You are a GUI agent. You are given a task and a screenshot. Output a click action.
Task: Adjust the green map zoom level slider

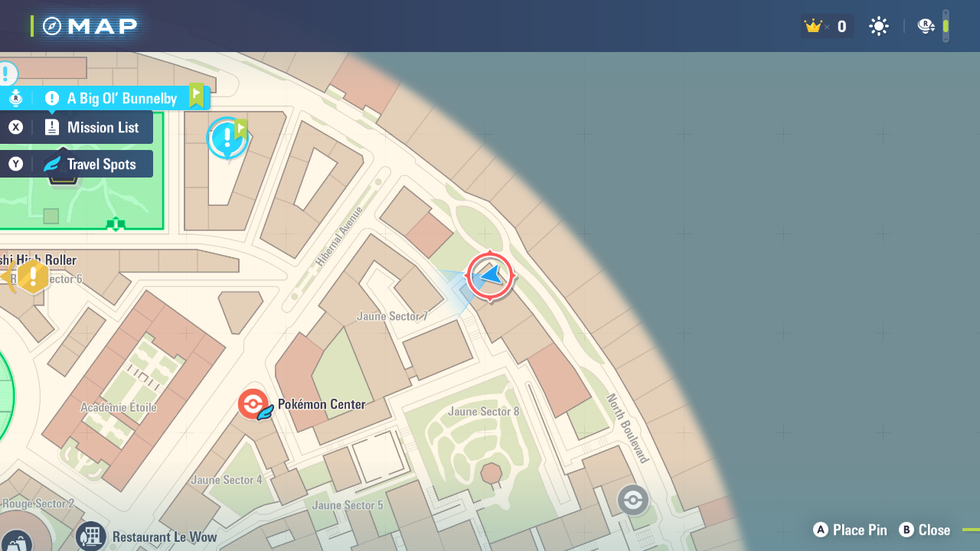946,26
